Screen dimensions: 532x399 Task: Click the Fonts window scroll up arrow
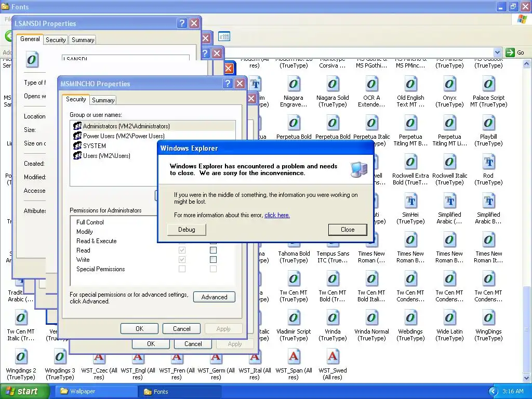tap(527, 63)
